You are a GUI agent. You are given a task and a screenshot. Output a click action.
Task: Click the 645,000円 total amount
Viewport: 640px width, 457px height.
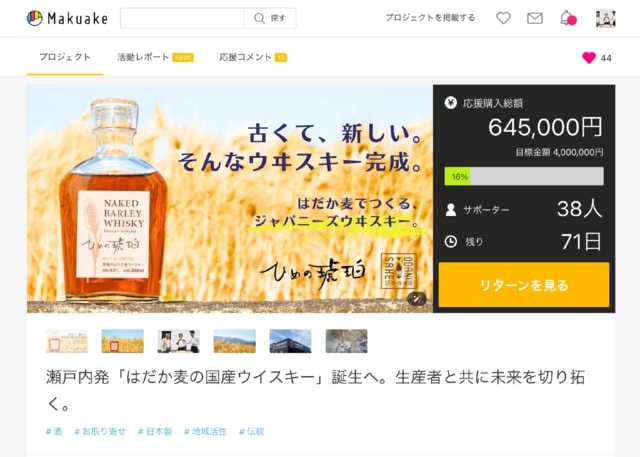545,127
